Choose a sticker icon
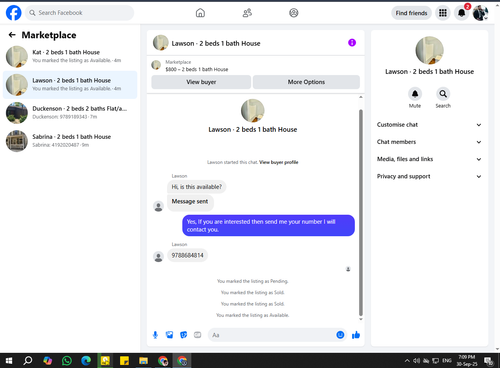The width and height of the screenshot is (500, 368). click(183, 335)
